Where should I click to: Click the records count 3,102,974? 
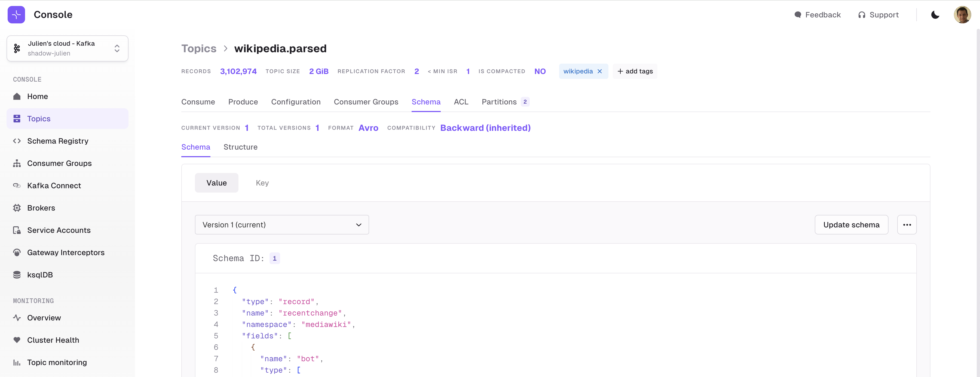pyautogui.click(x=238, y=72)
